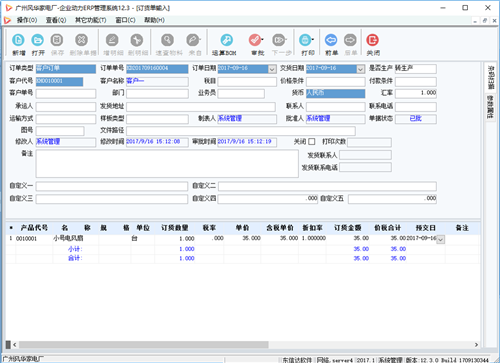Viewport: 500px width, 363px height.
Task: Expand the 订单日期 date dropdown
Action: click(272, 69)
